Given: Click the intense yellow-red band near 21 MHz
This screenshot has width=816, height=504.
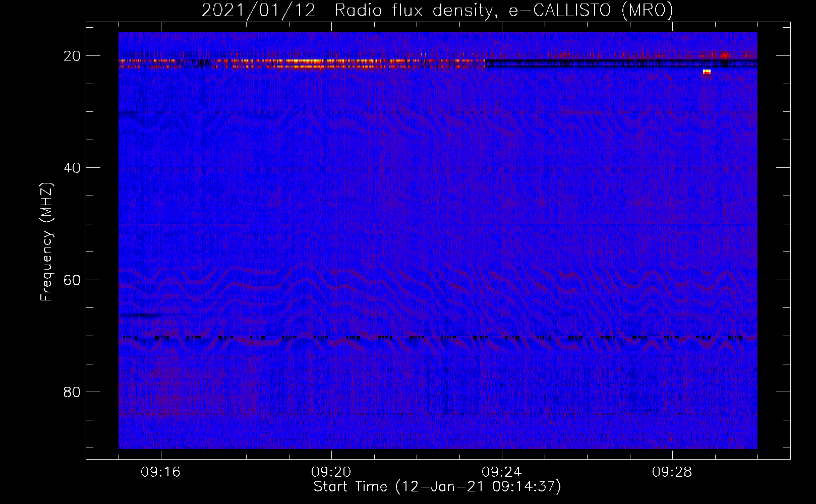Looking at the screenshot, I should click(302, 63).
